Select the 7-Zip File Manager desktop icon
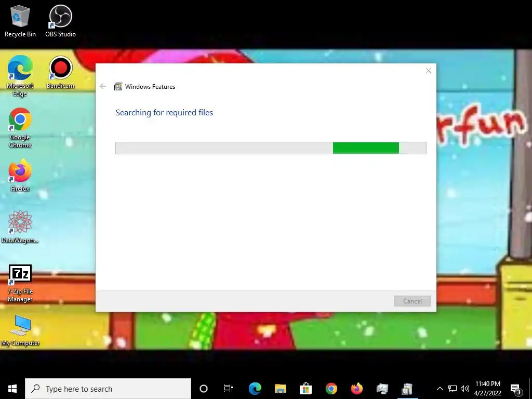 coord(20,284)
